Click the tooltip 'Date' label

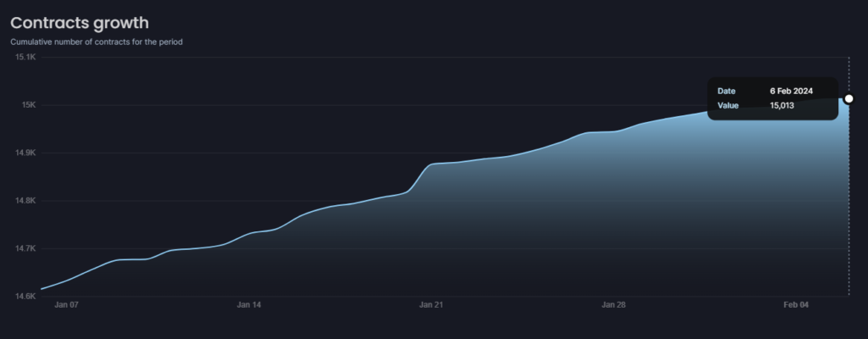[x=726, y=91]
